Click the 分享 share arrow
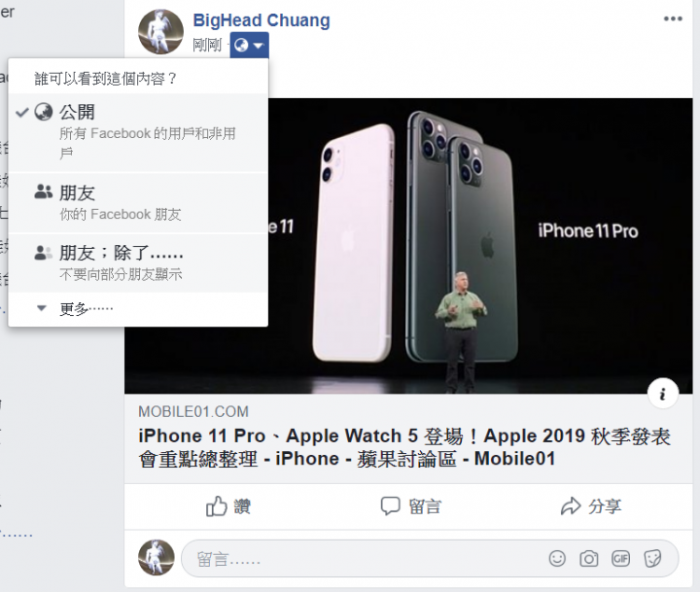Image resolution: width=700 pixels, height=592 pixels. pos(591,506)
